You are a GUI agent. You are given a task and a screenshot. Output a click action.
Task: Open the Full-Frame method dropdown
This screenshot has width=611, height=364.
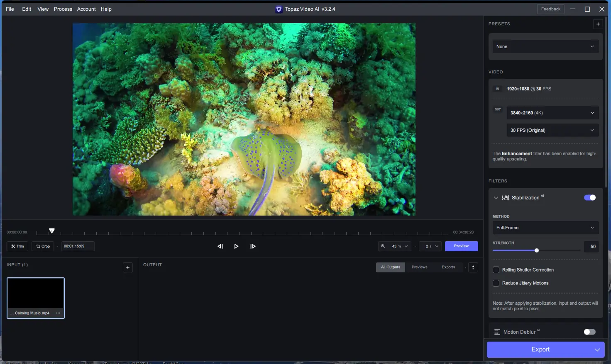click(x=545, y=228)
